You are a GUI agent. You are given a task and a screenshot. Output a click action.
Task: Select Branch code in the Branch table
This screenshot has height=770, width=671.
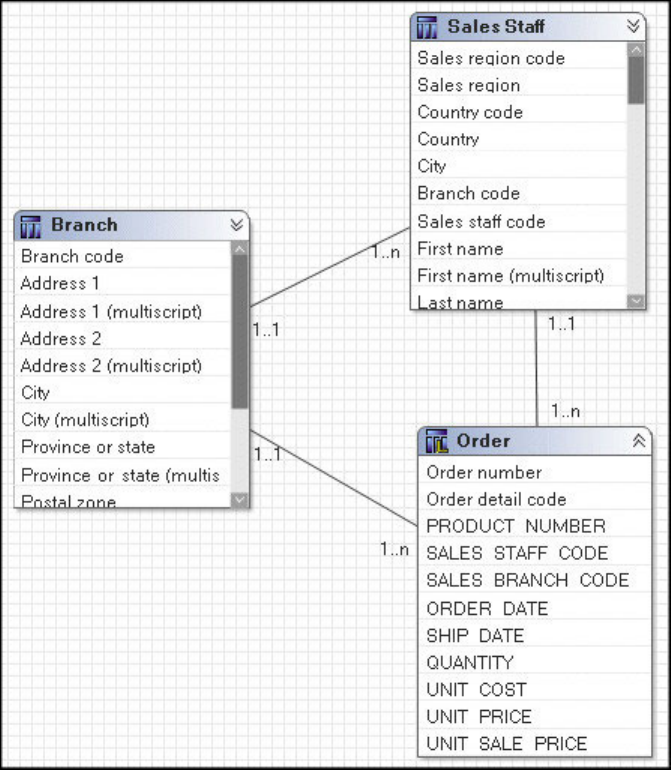(x=72, y=256)
